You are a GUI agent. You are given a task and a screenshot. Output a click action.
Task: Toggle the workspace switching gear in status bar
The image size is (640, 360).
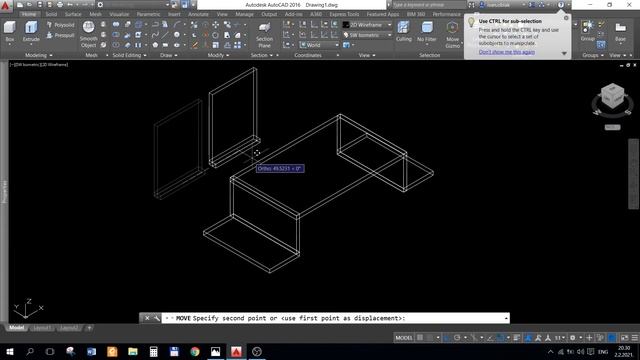(x=573, y=338)
